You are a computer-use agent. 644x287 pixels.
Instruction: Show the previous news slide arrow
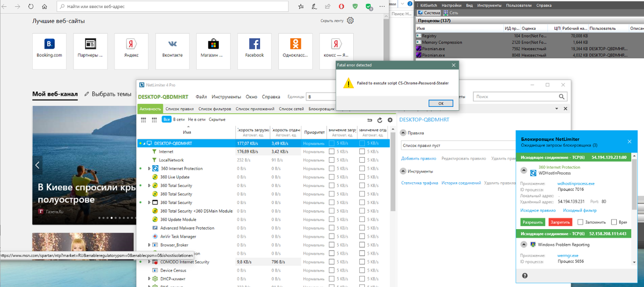click(x=37, y=165)
